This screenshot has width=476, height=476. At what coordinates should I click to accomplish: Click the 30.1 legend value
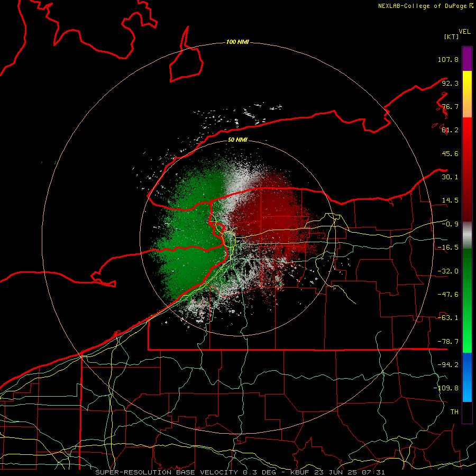[x=450, y=177]
